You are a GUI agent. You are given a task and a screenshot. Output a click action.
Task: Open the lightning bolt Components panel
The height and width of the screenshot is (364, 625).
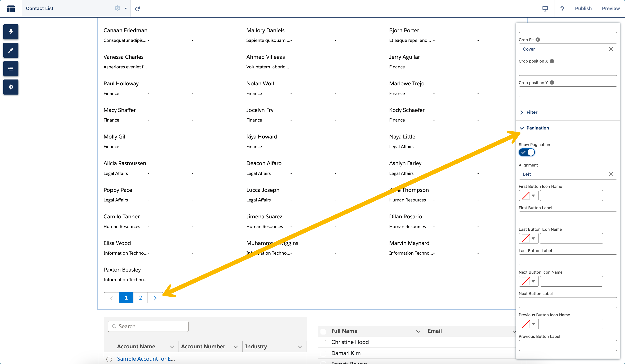tap(11, 32)
